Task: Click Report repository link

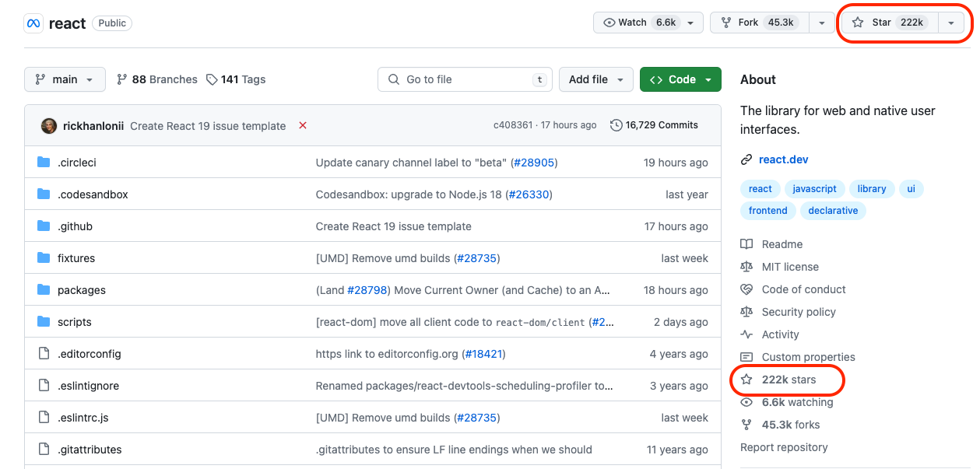Action: click(784, 447)
